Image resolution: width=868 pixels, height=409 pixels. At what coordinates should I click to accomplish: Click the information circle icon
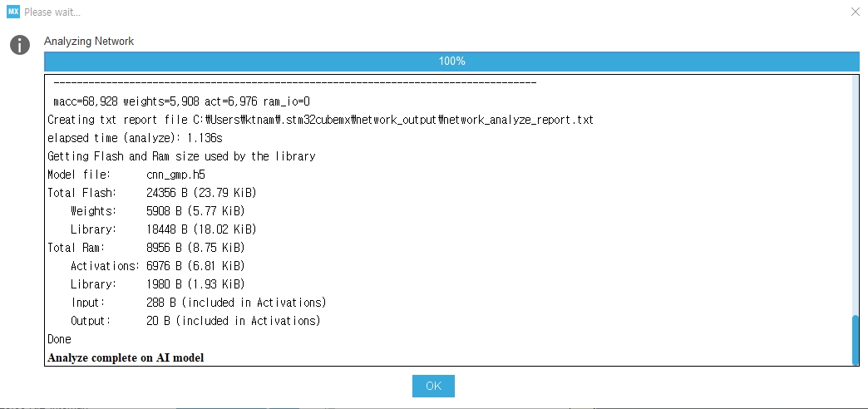19,45
